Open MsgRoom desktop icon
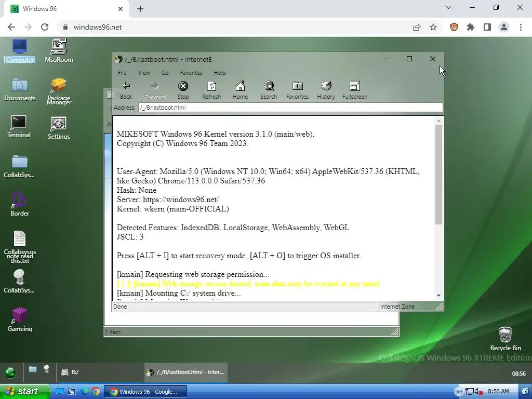Image resolution: width=532 pixels, height=399 pixels. (59, 51)
